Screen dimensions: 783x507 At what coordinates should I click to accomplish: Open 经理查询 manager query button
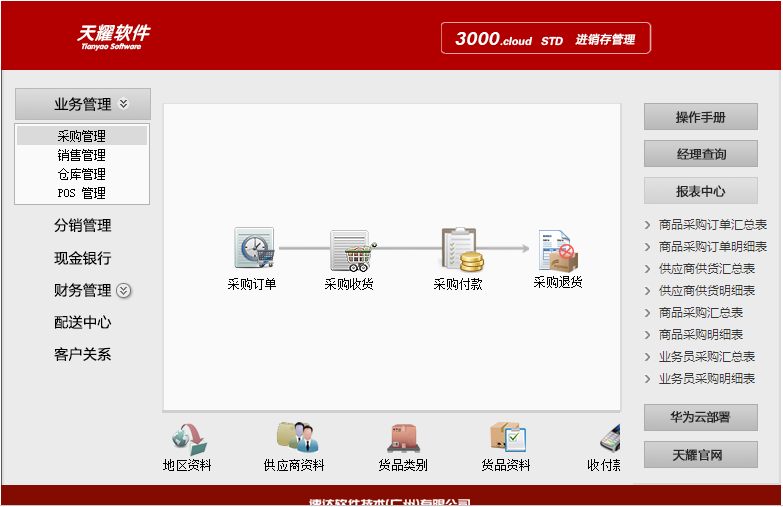click(x=700, y=154)
